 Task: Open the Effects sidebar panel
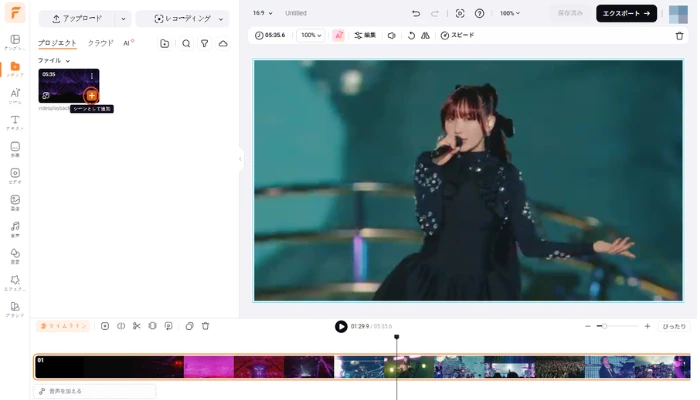tap(15, 283)
